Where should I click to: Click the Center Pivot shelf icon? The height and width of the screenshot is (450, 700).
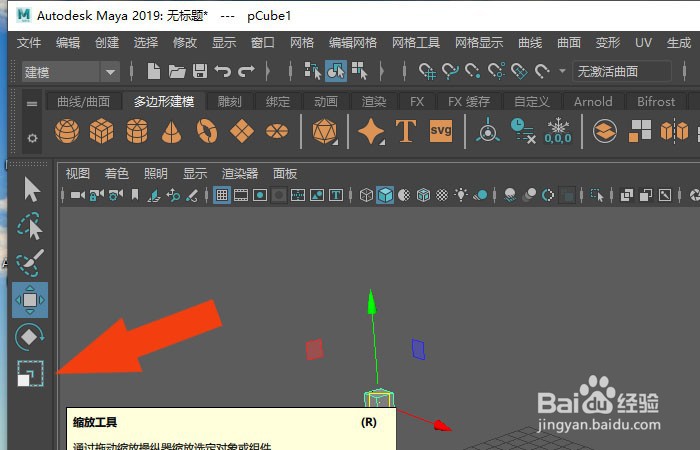click(488, 130)
